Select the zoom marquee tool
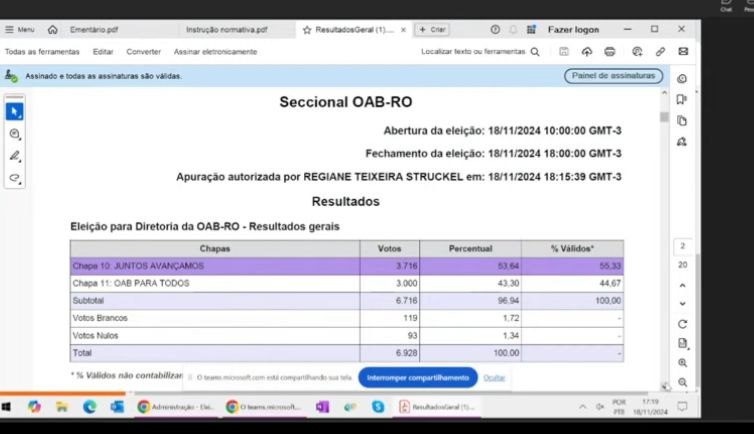The height and width of the screenshot is (434, 754). click(14, 134)
